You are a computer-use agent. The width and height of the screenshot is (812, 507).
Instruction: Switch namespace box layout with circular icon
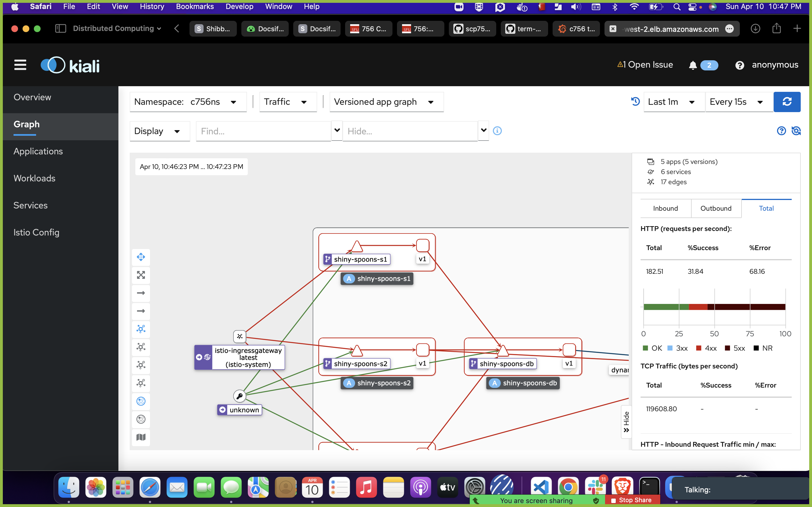(x=141, y=401)
